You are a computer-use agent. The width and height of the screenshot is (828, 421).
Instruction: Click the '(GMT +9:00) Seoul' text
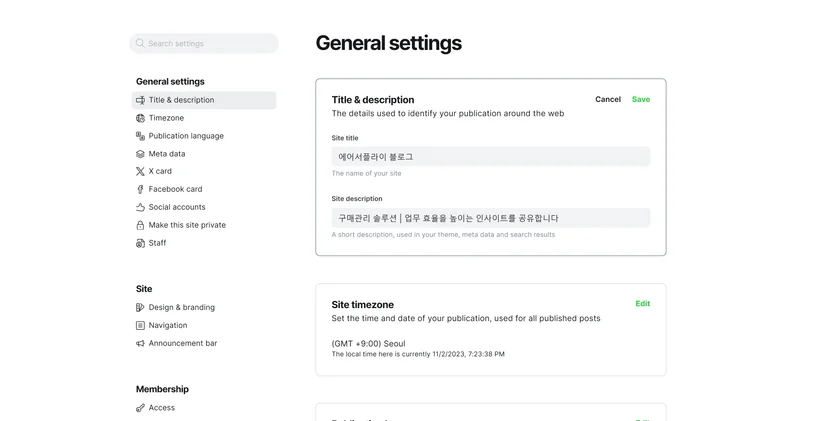pyautogui.click(x=369, y=343)
